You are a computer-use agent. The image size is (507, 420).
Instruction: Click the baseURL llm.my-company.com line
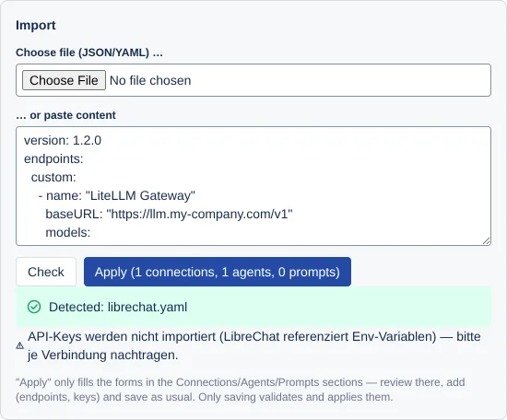pos(169,215)
